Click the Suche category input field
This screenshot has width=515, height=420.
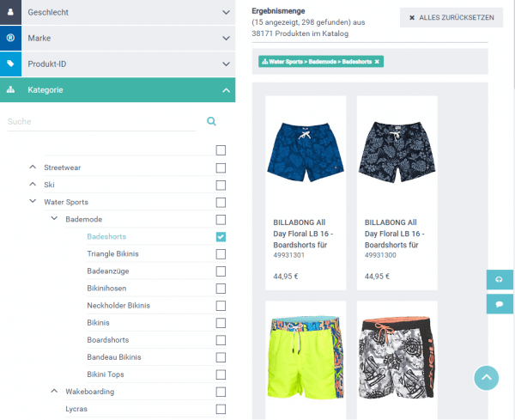point(102,122)
